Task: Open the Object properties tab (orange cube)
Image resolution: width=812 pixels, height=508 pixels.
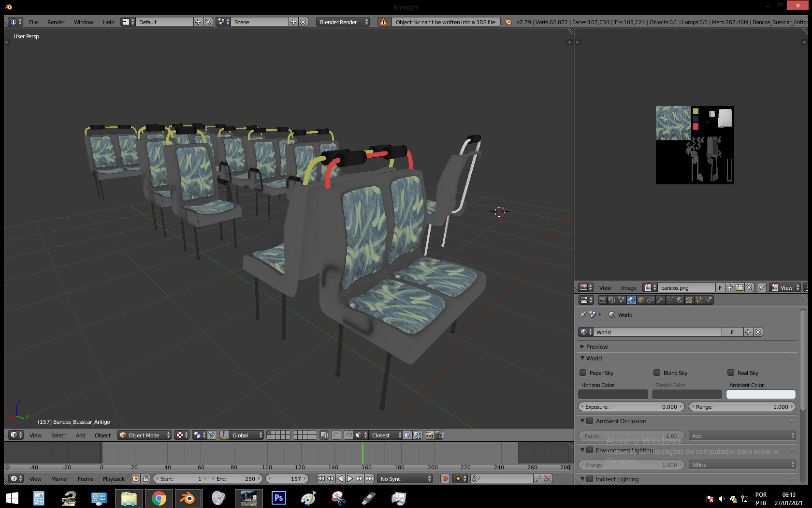Action: 641,300
